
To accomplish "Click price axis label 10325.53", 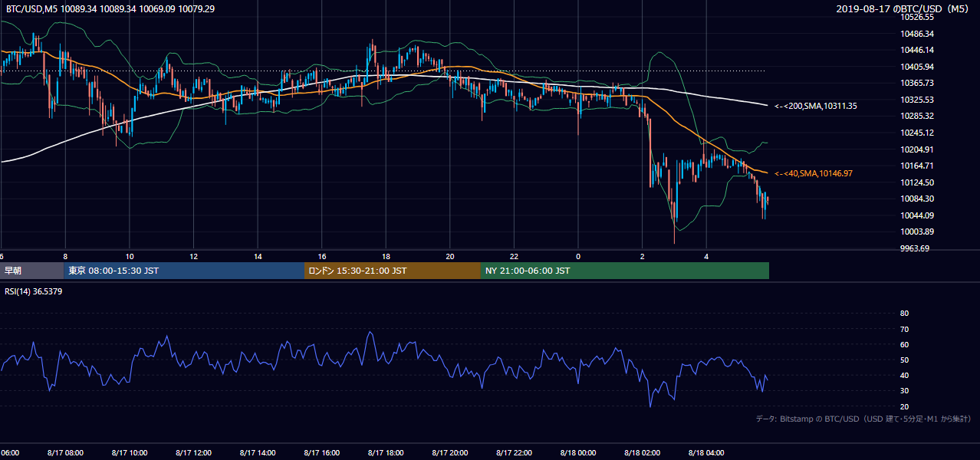I will click(918, 100).
